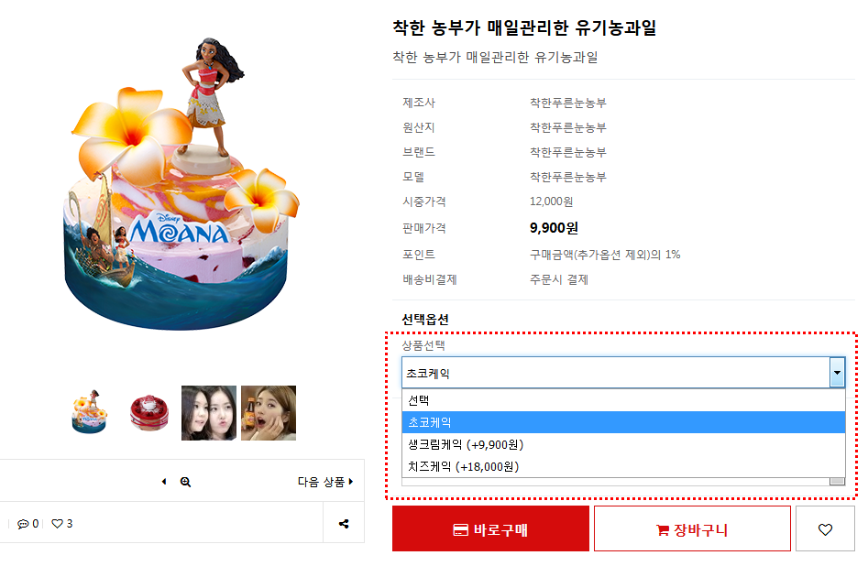
Task: Add product to wishlist with heart button
Action: click(825, 529)
